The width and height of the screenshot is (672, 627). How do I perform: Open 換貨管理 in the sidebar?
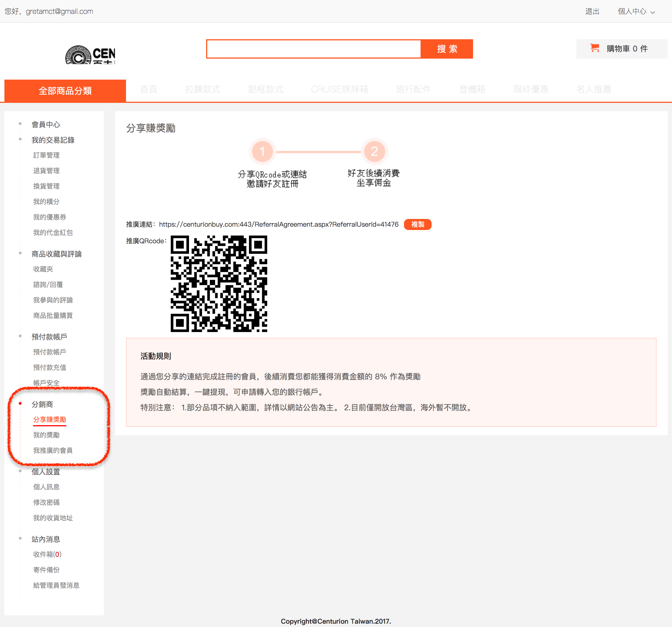[46, 186]
